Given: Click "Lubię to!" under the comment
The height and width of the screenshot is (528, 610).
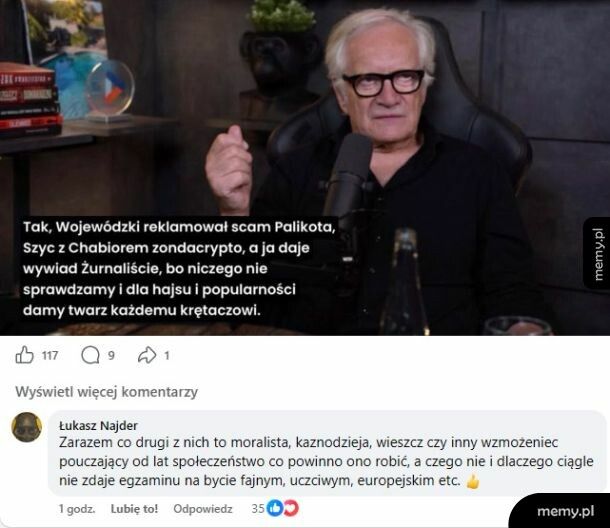Looking at the screenshot, I should coord(134,509).
